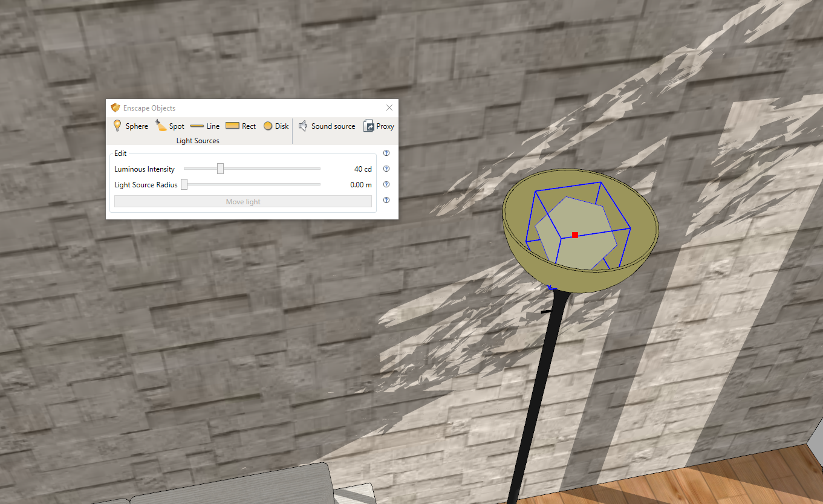Select the Sphere light source tool
Screen dimensions: 823x504
(x=131, y=126)
